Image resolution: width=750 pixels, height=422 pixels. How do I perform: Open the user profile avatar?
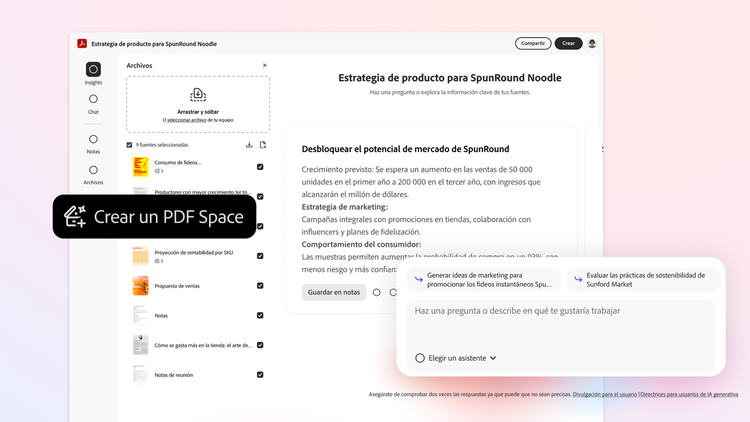[592, 43]
